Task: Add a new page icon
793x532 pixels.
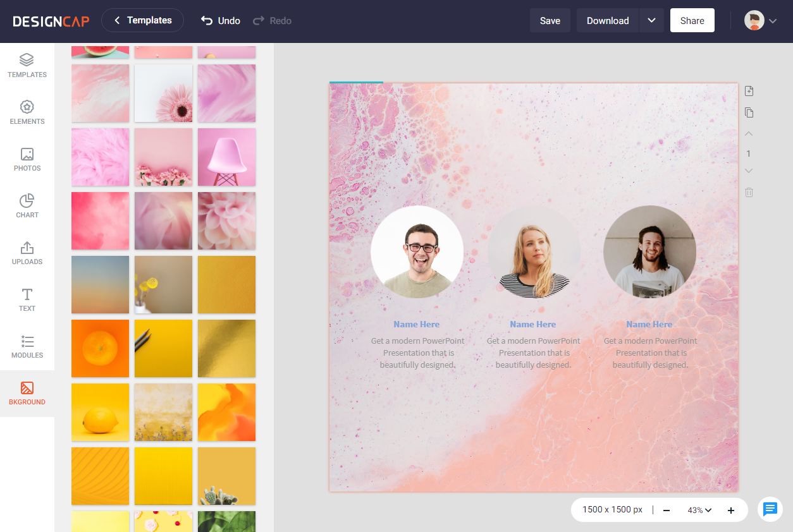Action: coord(749,91)
